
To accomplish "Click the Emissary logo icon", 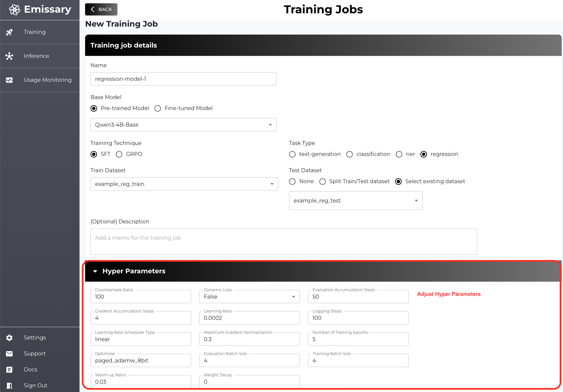I will coord(15,10).
